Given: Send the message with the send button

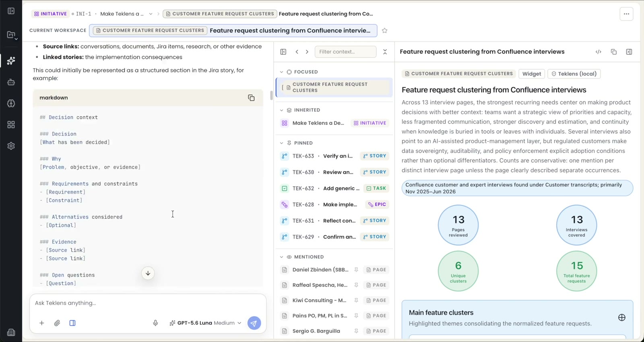Looking at the screenshot, I should pyautogui.click(x=254, y=323).
